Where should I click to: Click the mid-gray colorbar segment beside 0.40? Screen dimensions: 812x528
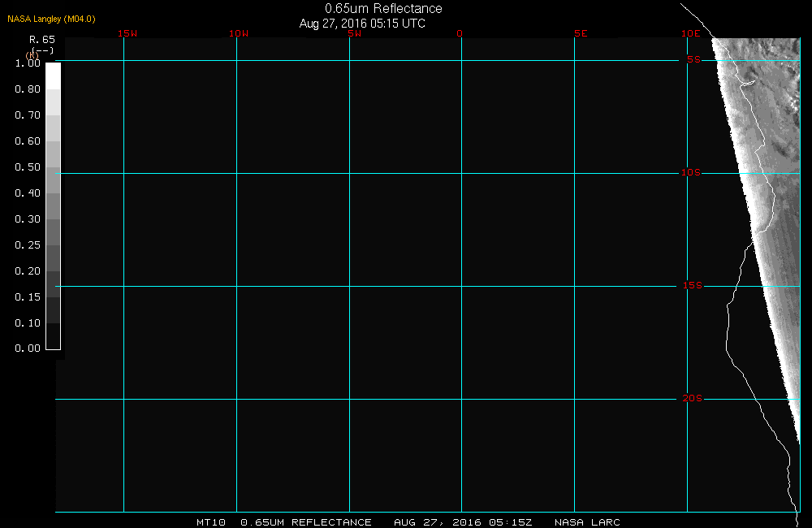pos(54,206)
